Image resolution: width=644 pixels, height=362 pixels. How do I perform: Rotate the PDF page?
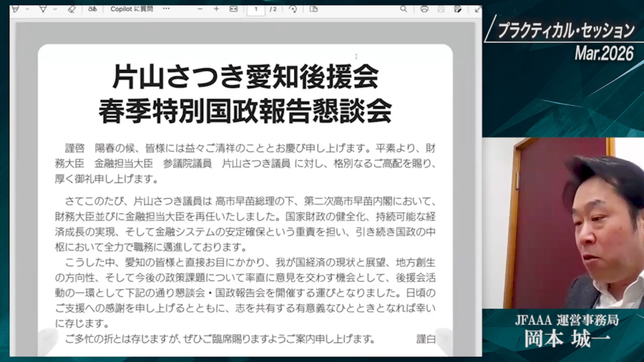point(293,9)
